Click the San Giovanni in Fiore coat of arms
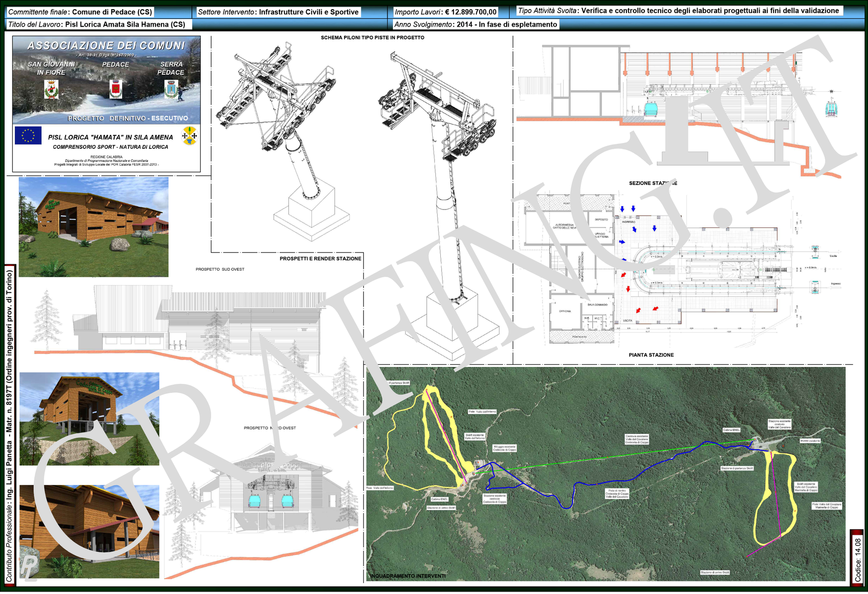 coord(51,89)
